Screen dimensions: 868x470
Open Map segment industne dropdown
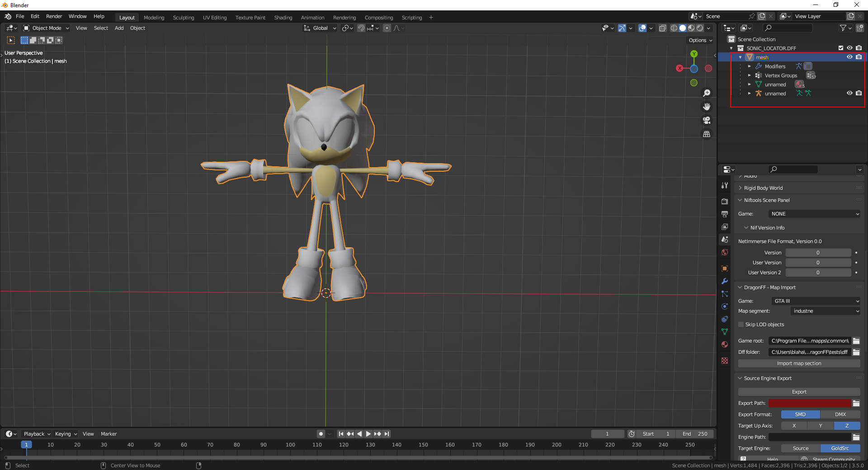[x=826, y=311]
